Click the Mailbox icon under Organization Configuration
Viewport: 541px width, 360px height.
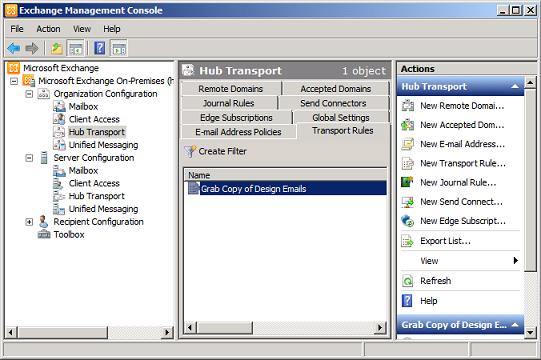click(x=59, y=106)
